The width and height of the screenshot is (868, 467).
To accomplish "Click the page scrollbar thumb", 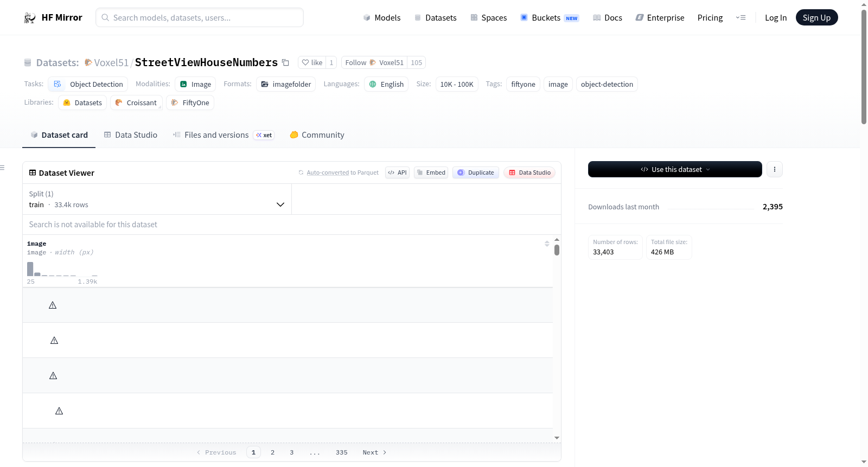I will (864, 66).
